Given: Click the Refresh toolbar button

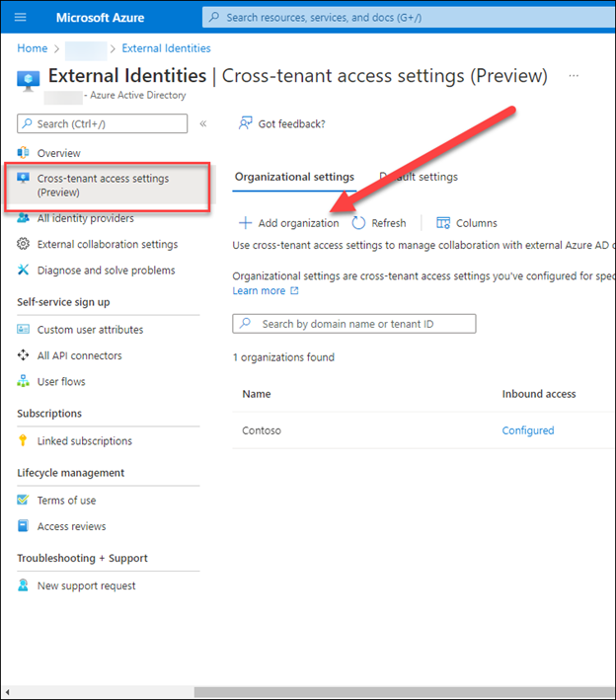Looking at the screenshot, I should 379,223.
